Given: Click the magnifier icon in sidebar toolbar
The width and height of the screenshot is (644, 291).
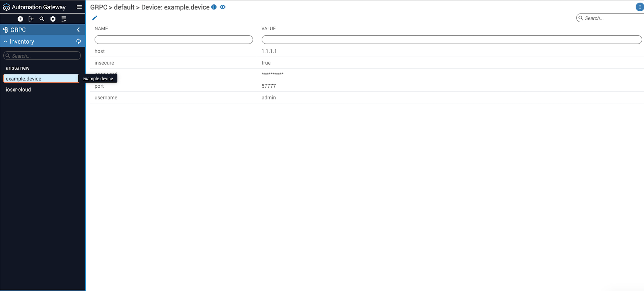Looking at the screenshot, I should click(x=42, y=19).
